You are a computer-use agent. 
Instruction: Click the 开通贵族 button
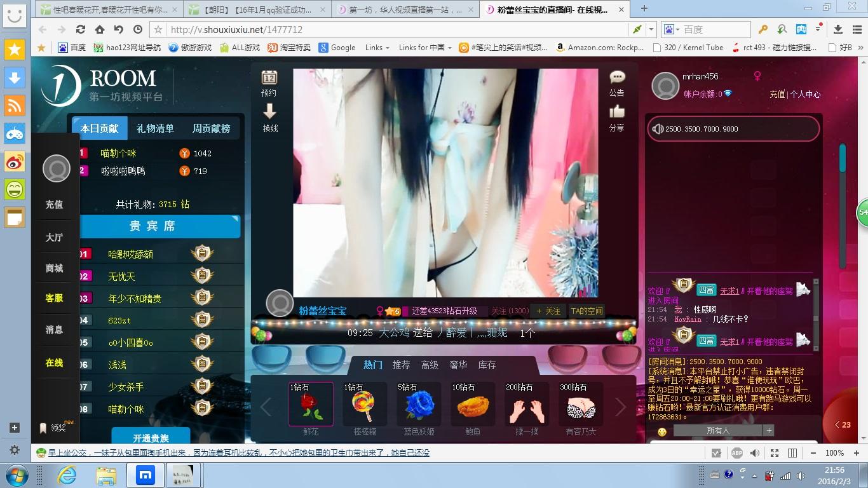pos(151,437)
